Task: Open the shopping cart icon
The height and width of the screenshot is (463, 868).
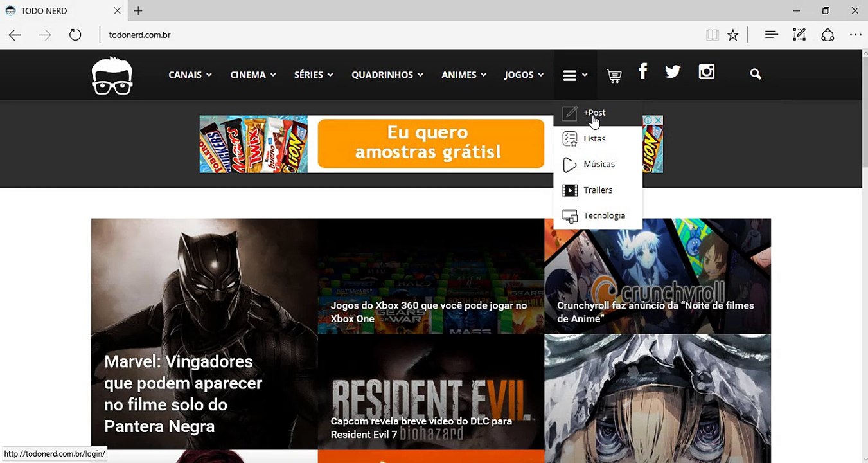Action: [614, 76]
